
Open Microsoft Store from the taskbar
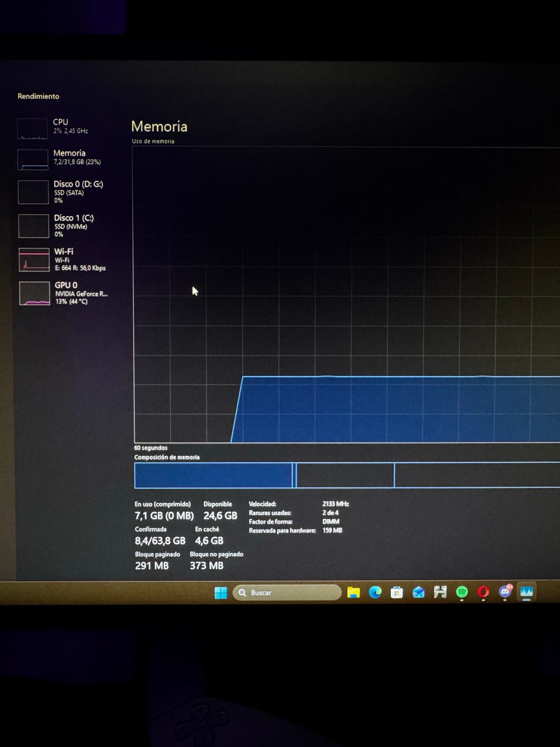(x=397, y=592)
